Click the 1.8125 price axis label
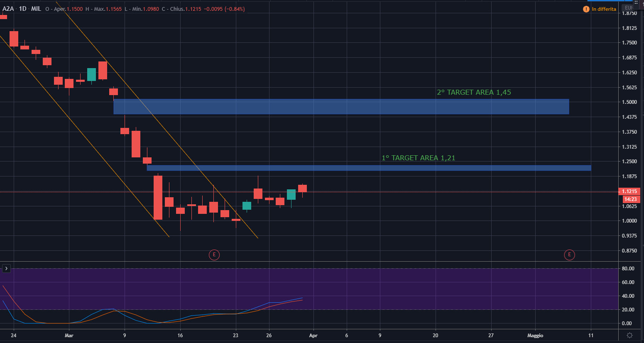Viewport: 644px width, 343px height. pos(629,28)
